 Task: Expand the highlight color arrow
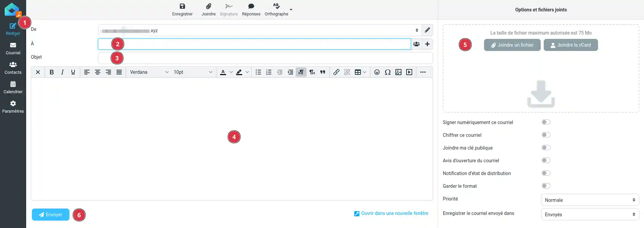[x=247, y=72]
